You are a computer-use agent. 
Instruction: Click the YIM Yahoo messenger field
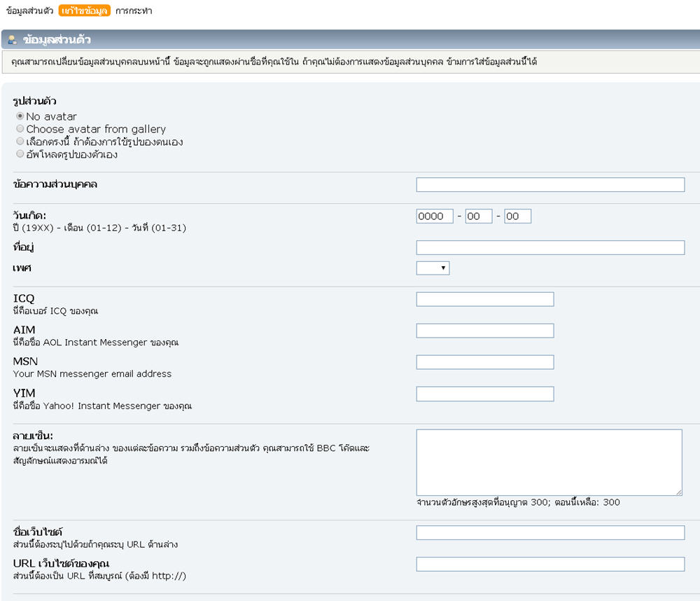(x=485, y=394)
